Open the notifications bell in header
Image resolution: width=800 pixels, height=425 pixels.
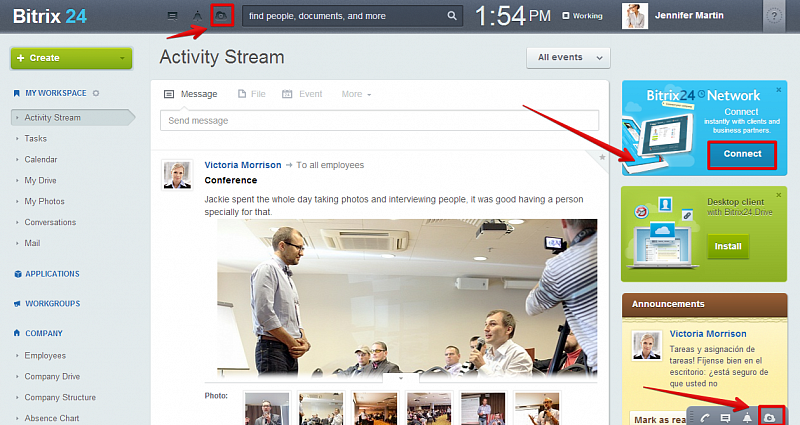[197, 16]
